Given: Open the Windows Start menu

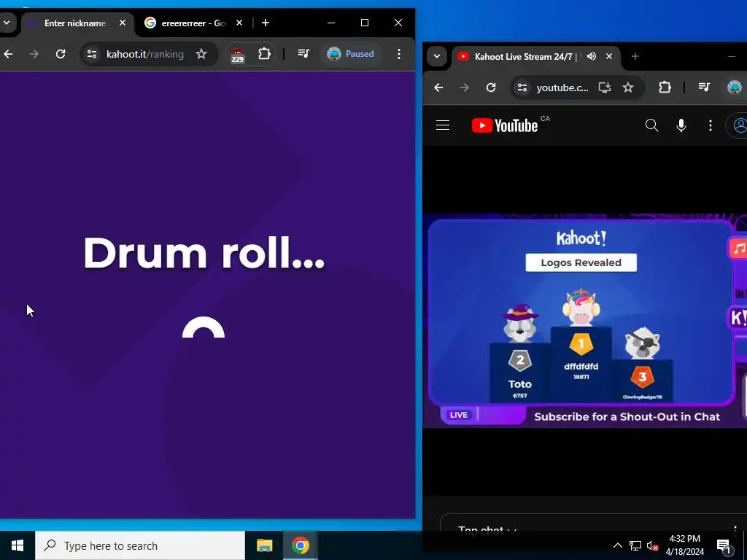Looking at the screenshot, I should (18, 545).
